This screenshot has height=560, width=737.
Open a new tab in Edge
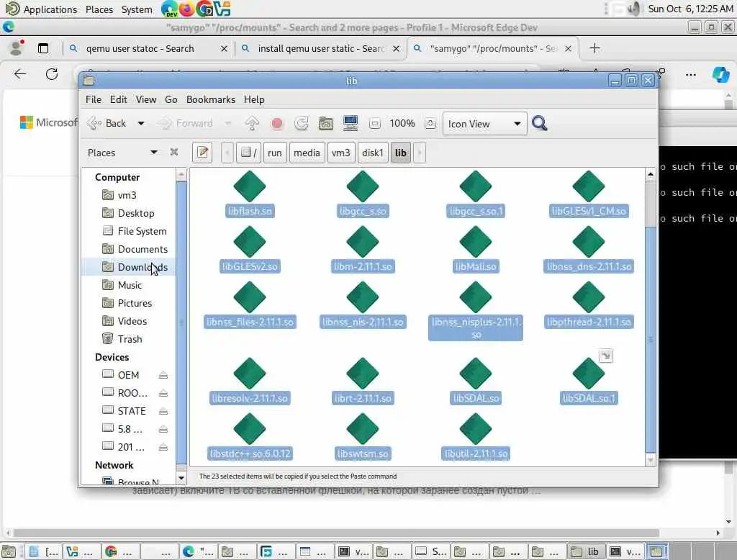[x=594, y=48]
